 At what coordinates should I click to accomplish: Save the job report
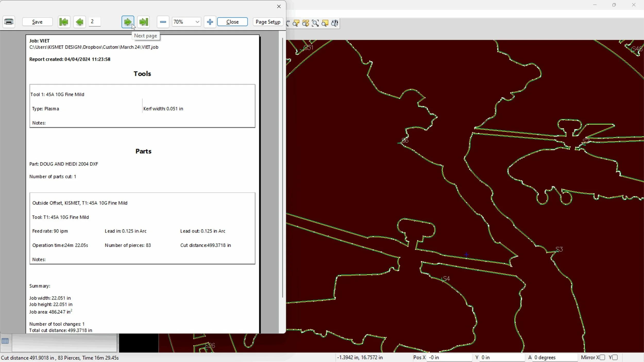click(37, 22)
